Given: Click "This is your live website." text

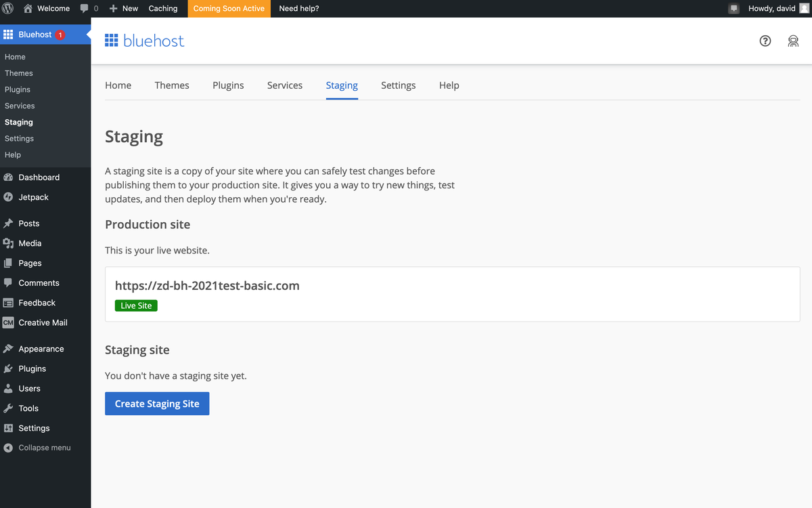Looking at the screenshot, I should (157, 250).
